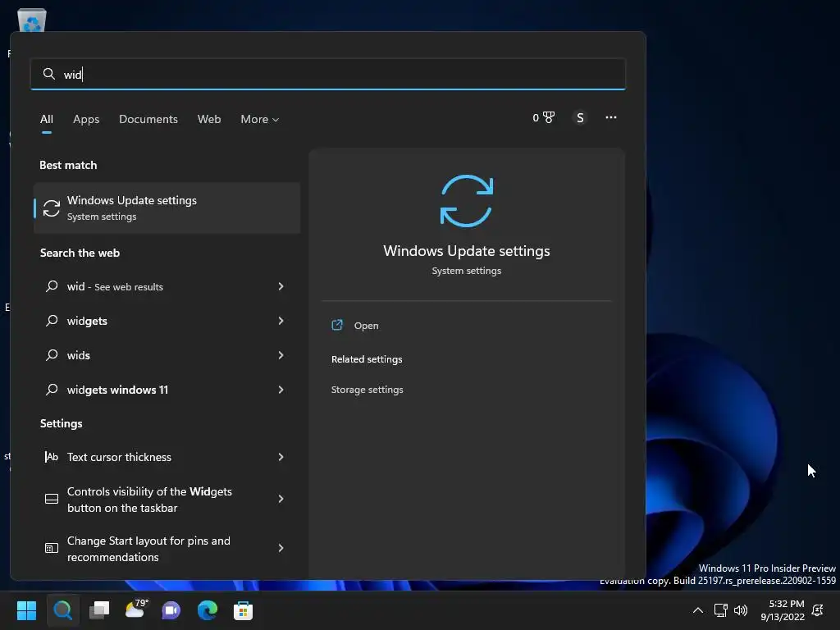
Task: Expand arrow beside 'widgets' suggestion
Action: [x=281, y=321]
